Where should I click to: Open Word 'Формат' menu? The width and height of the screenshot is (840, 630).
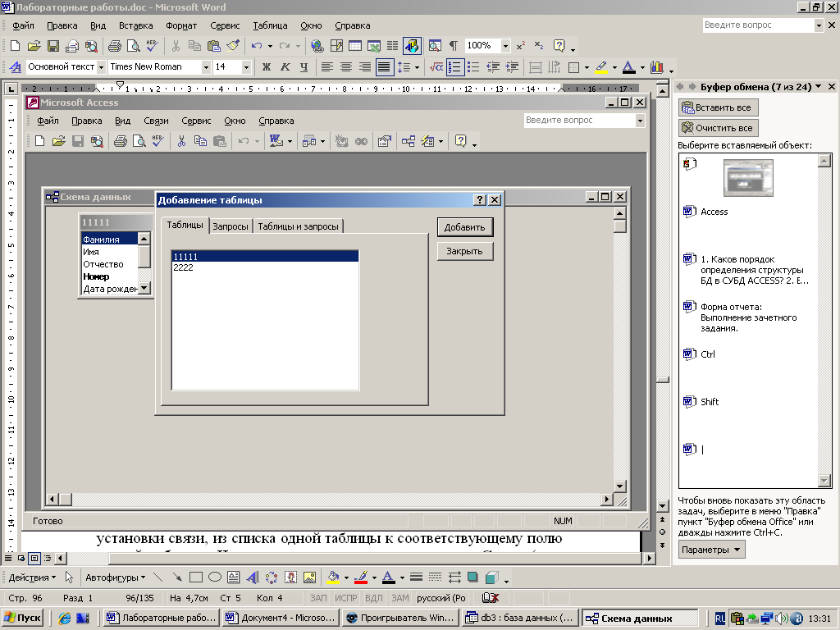point(181,25)
